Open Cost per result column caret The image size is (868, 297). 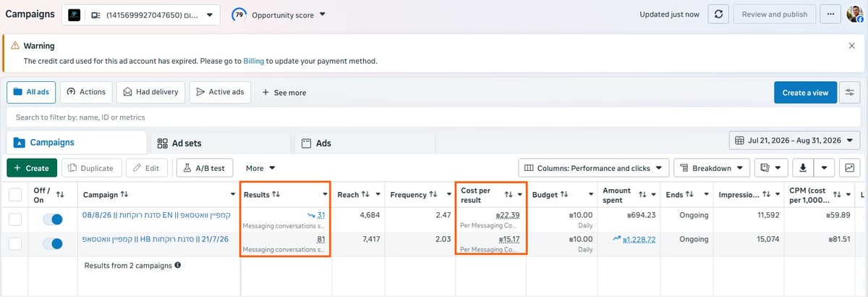click(520, 195)
